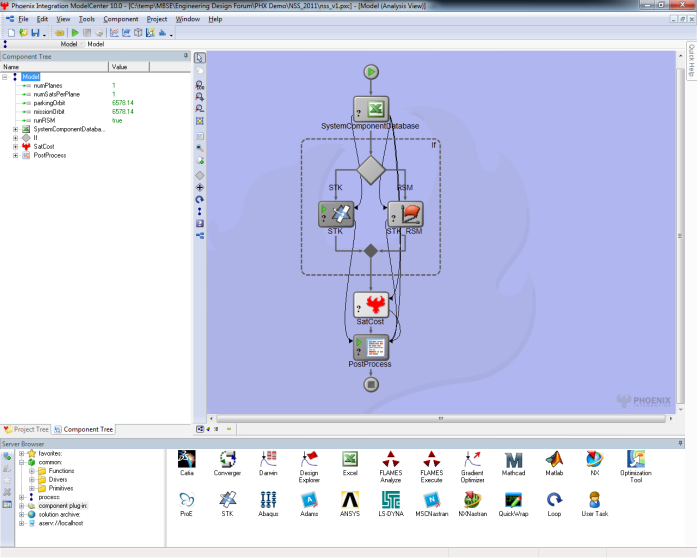
Task: Collapse the Model tree node
Action: pyautogui.click(x=5, y=77)
